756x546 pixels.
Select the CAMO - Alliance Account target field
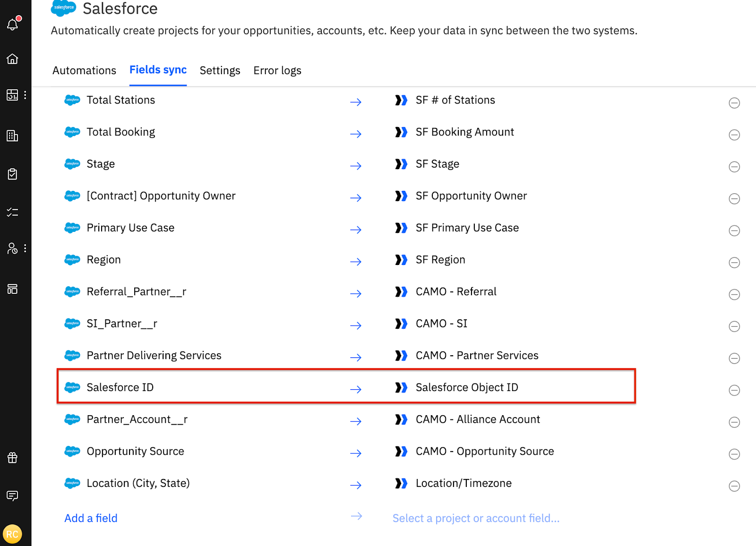point(478,419)
